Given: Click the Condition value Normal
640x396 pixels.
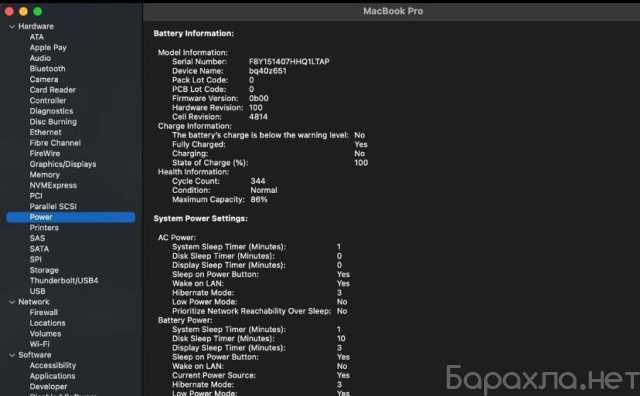Looking at the screenshot, I should tap(264, 190).
